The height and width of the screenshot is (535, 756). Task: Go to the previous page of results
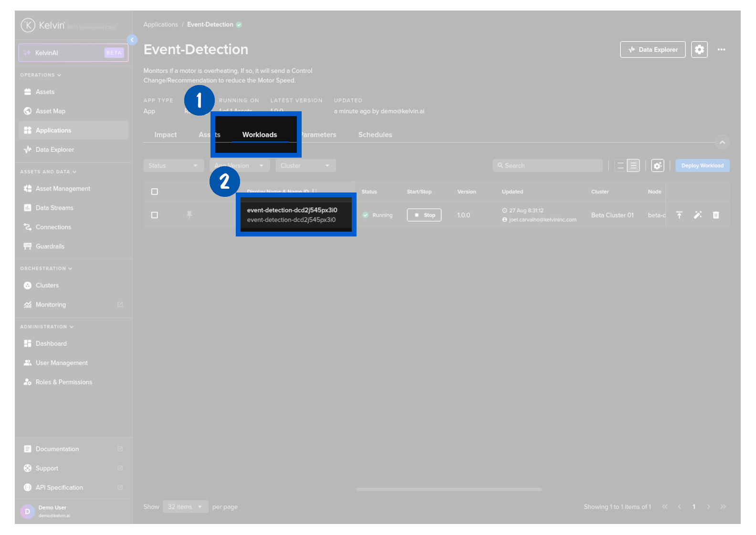tap(679, 507)
